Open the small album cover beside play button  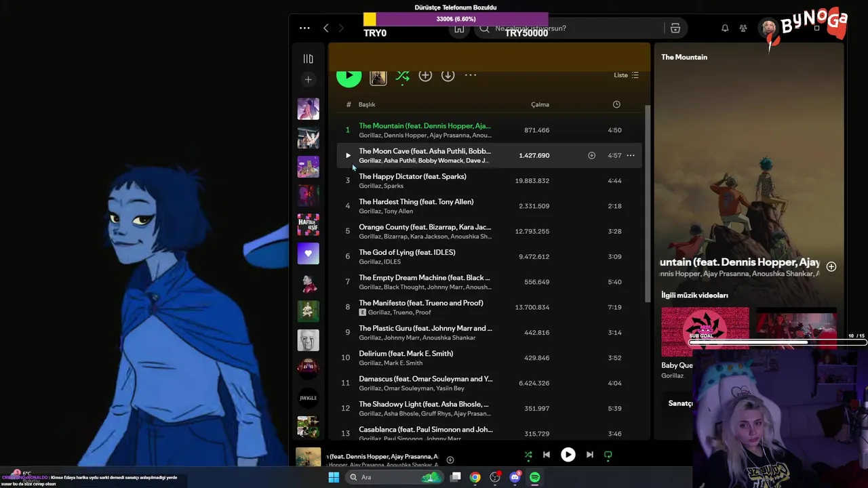[x=378, y=77]
